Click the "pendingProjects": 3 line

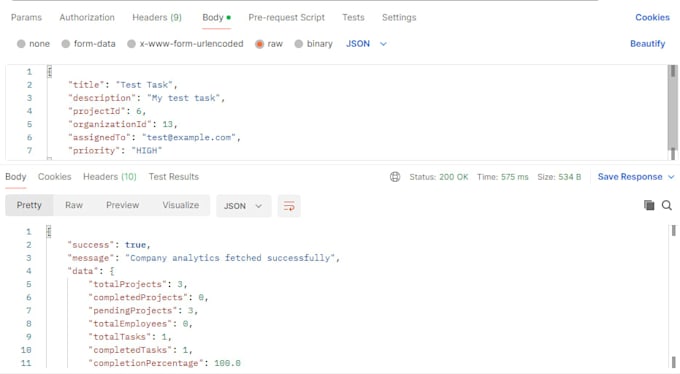coord(143,310)
